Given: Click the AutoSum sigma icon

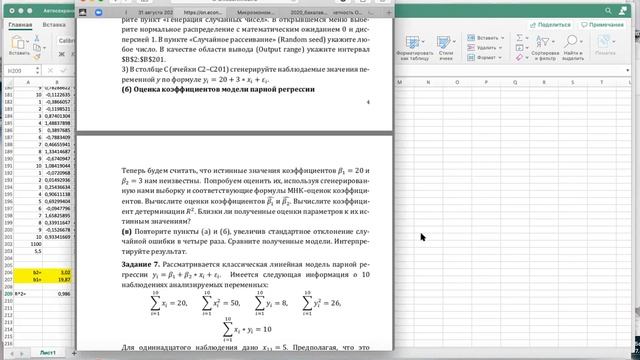Looking at the screenshot, I should (519, 38).
